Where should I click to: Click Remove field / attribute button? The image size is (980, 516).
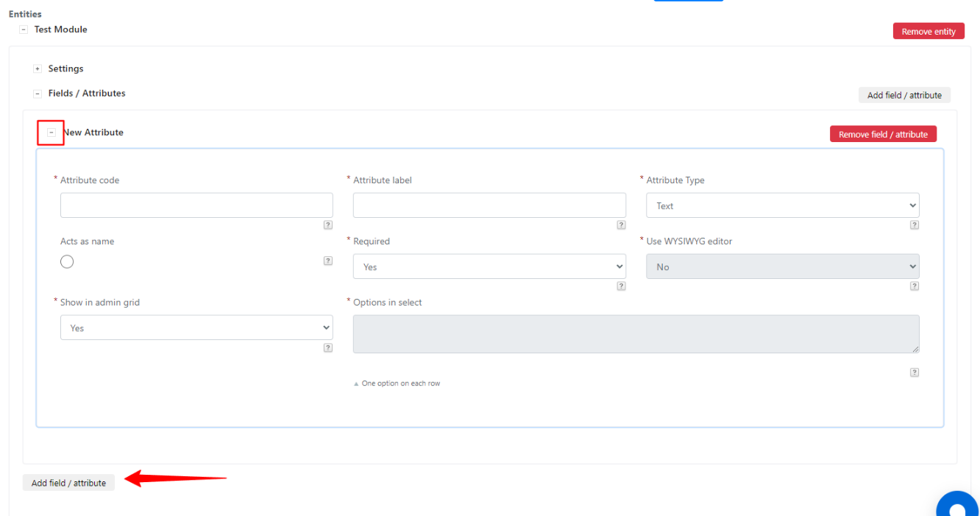point(883,134)
